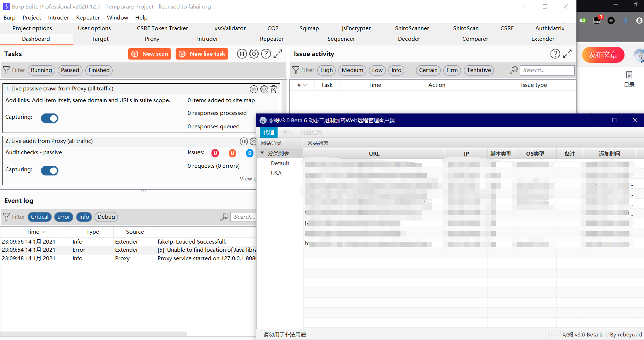Toggle Paused tasks filter
644x340 pixels.
coord(70,70)
